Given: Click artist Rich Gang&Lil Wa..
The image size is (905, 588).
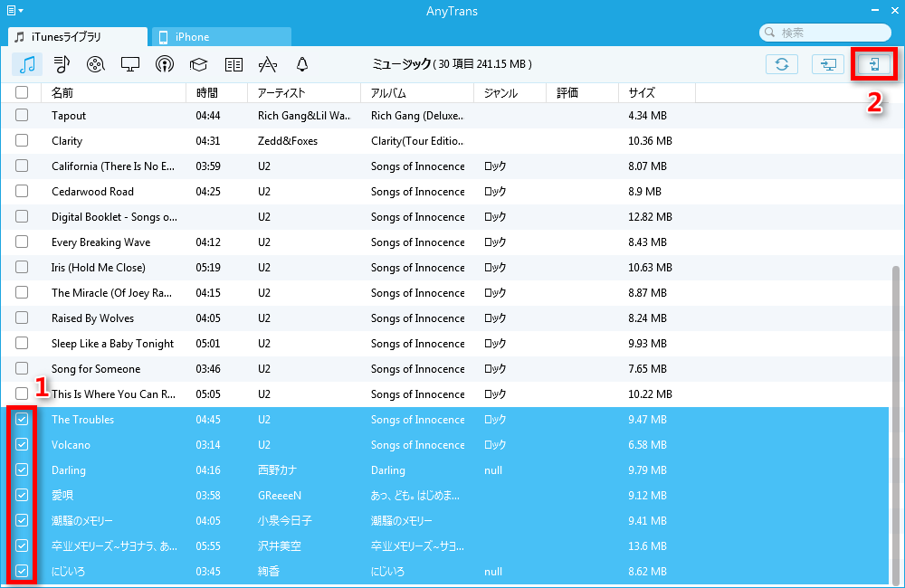Looking at the screenshot, I should pos(303,116).
